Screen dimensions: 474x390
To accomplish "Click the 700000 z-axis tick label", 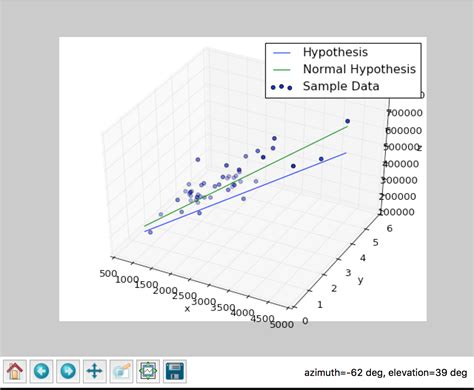I will point(404,113).
